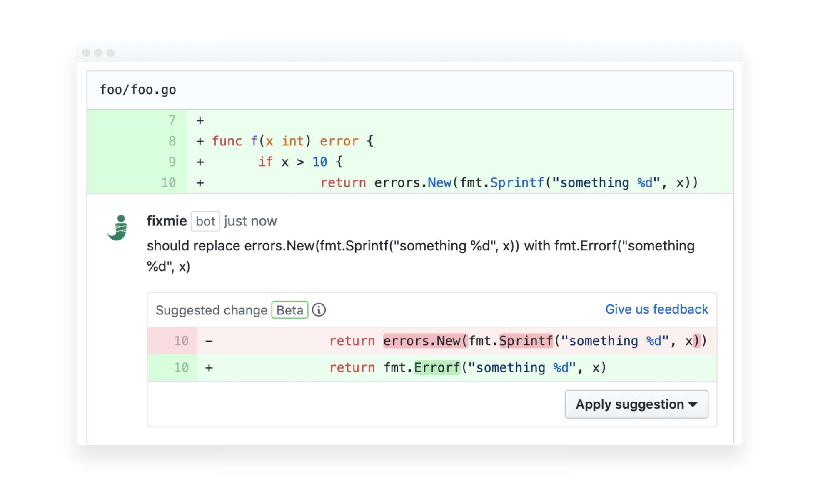Click the bot badge next to fixmie
This screenshot has height=504, width=833.
(x=205, y=221)
